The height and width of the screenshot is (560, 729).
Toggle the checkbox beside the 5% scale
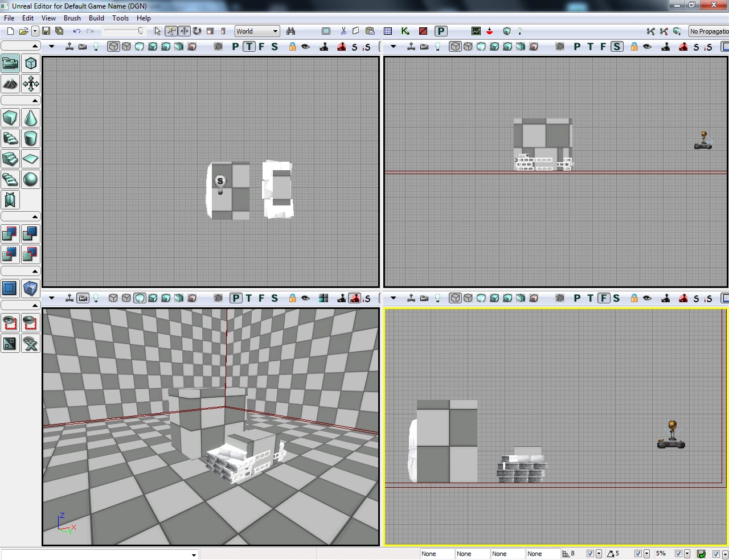point(678,554)
